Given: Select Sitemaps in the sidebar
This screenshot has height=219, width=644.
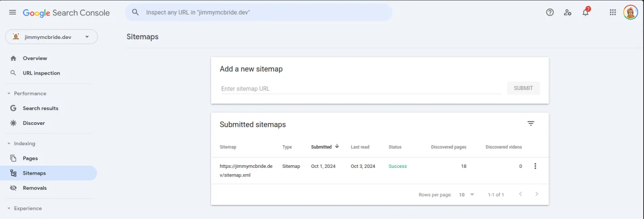Looking at the screenshot, I should point(48,173).
